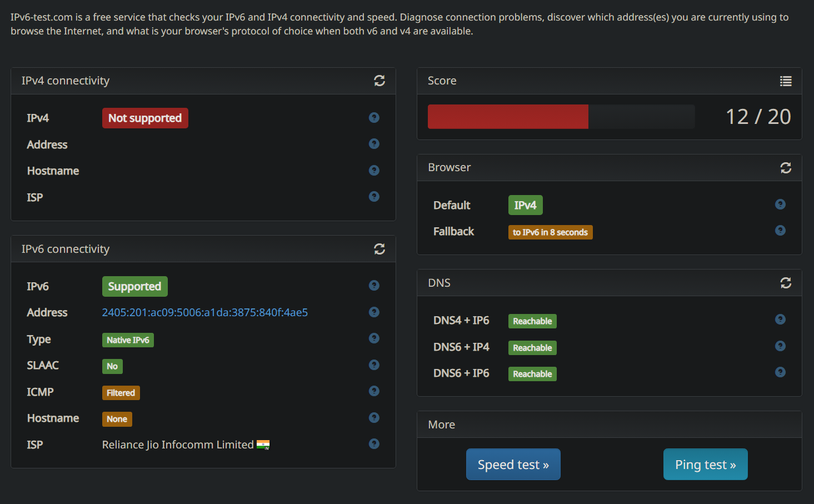Refresh the DNS test panel
This screenshot has width=814, height=504.
(786, 283)
